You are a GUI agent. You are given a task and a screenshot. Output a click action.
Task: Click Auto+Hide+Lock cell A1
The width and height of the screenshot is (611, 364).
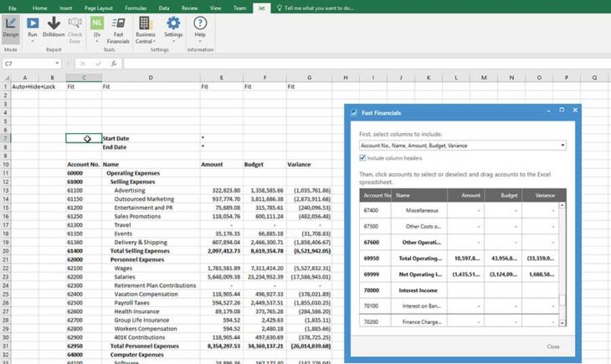(x=25, y=86)
